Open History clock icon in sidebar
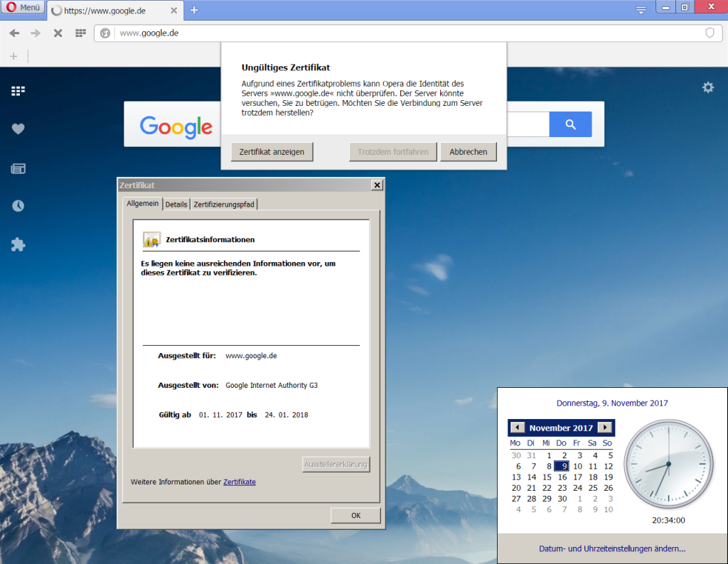 (x=18, y=206)
